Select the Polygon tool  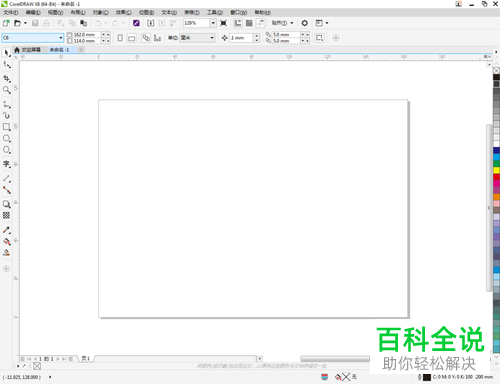[6, 150]
